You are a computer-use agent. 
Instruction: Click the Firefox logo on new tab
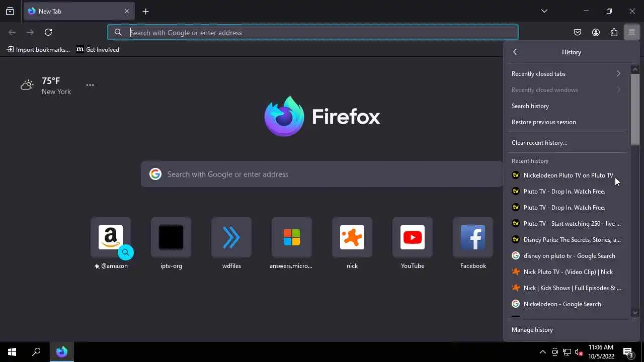(x=322, y=116)
